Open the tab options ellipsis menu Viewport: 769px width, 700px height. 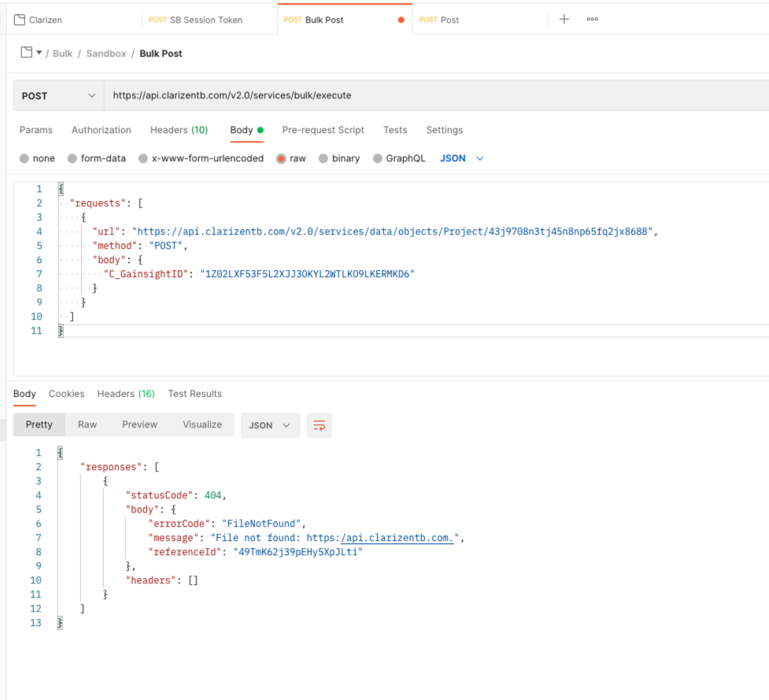(x=593, y=19)
